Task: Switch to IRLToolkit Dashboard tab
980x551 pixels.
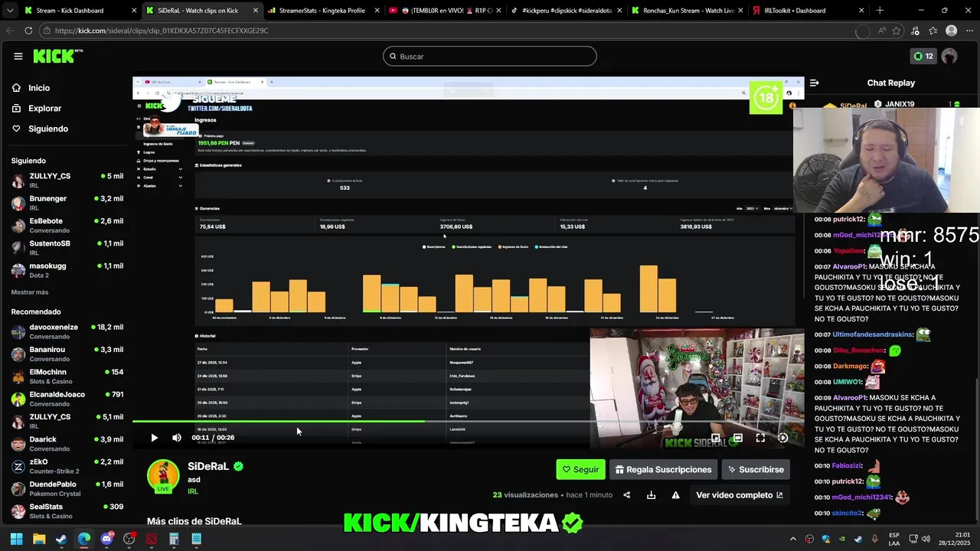Action: tap(807, 11)
